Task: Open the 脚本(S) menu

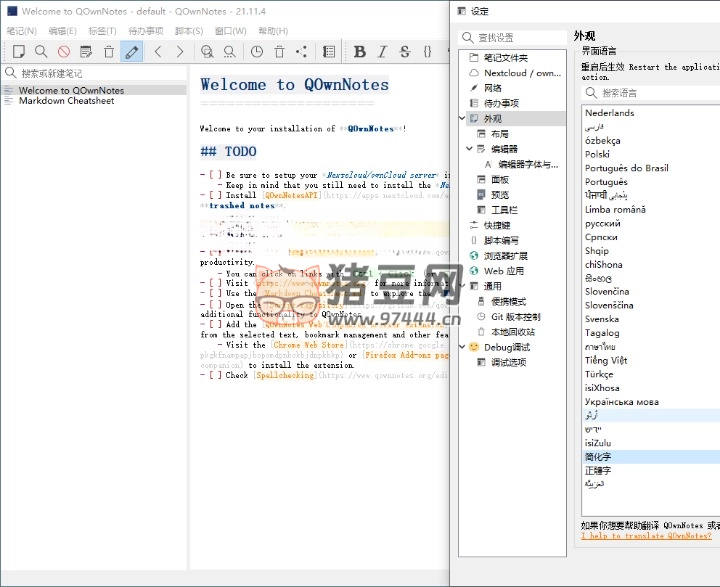Action: pyautogui.click(x=189, y=31)
